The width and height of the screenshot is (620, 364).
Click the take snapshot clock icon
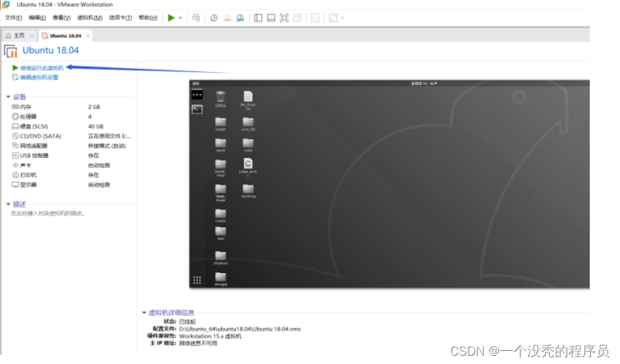(x=214, y=18)
